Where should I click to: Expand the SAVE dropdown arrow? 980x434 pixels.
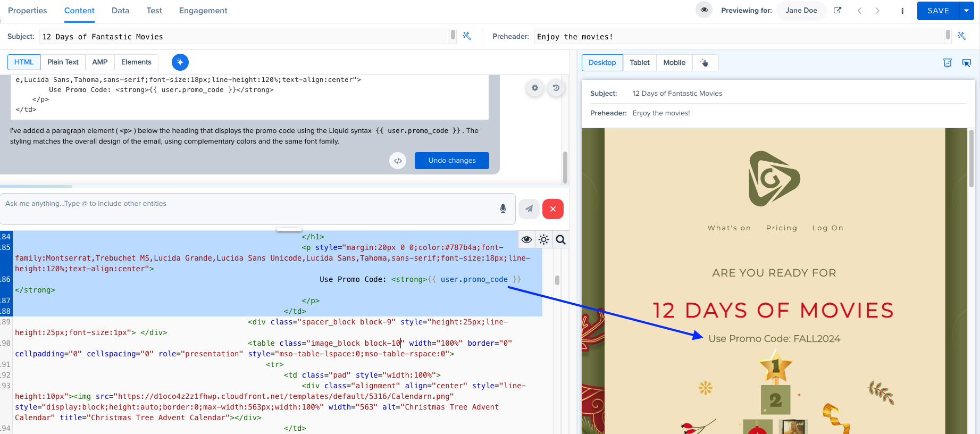[x=966, y=11]
